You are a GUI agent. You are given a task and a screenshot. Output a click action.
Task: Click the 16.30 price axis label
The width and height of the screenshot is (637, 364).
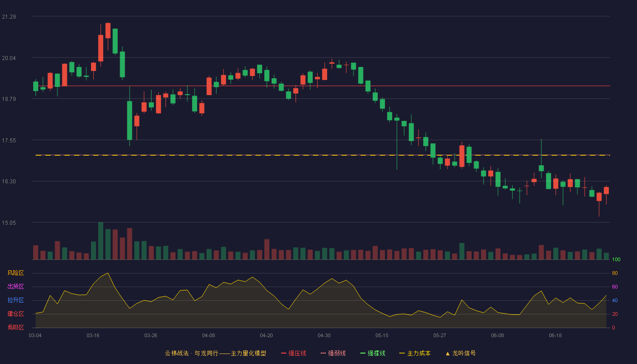(9, 182)
